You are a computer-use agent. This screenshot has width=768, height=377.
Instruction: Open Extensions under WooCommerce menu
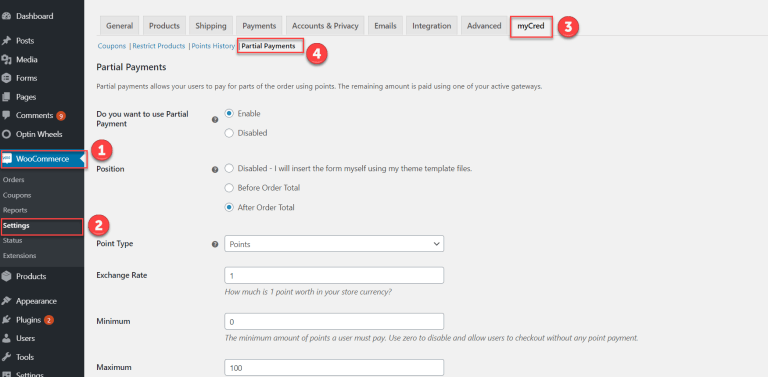[20, 256]
